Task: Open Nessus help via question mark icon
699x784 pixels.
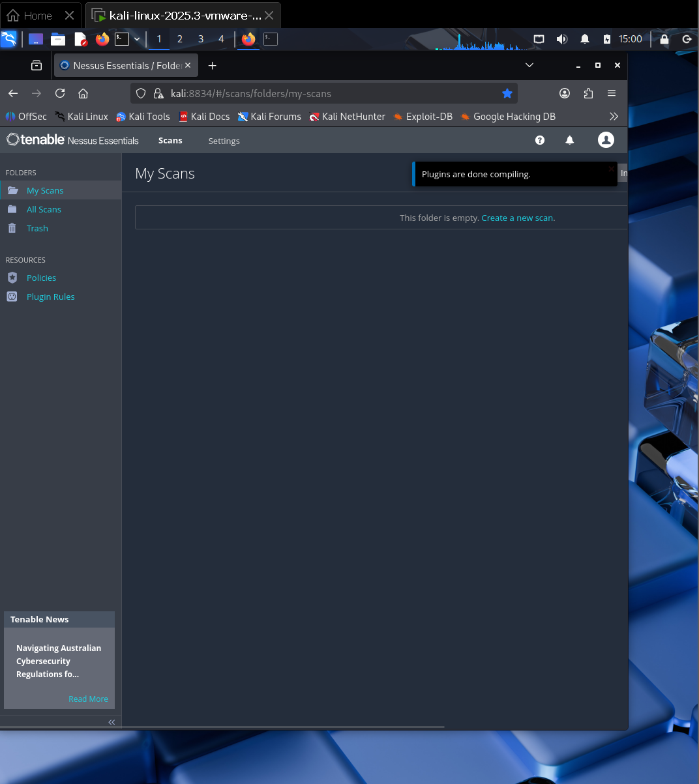Action: (539, 140)
